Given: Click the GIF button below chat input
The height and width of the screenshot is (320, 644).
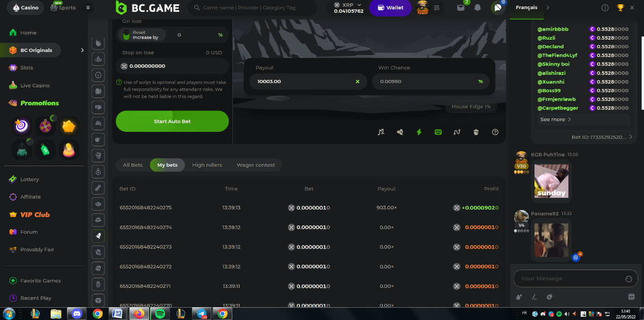Looking at the screenshot, I should tap(631, 297).
